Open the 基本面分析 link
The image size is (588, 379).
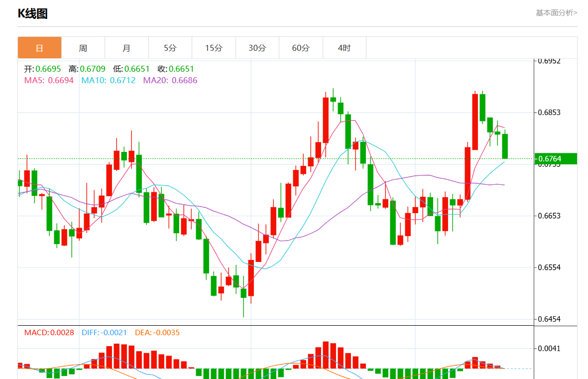coord(557,13)
